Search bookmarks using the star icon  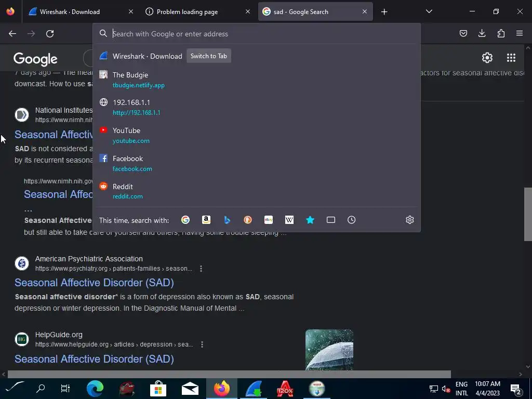coord(310,220)
